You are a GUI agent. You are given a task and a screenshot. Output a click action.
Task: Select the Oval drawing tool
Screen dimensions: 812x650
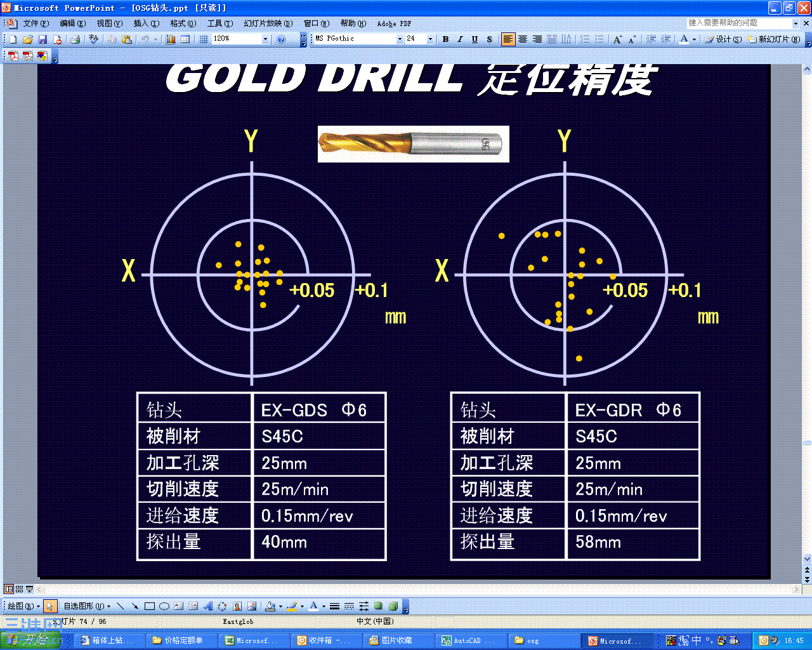pos(164,606)
